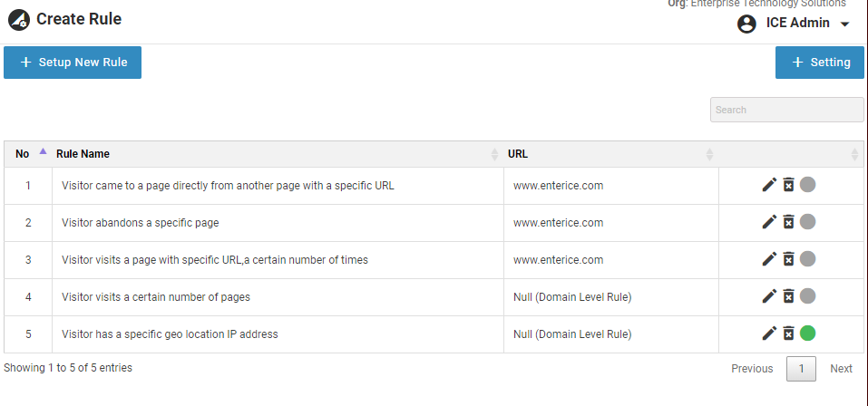Click the ICE Admin user avatar icon
Viewport: 868px width, 406px height.
pos(746,24)
